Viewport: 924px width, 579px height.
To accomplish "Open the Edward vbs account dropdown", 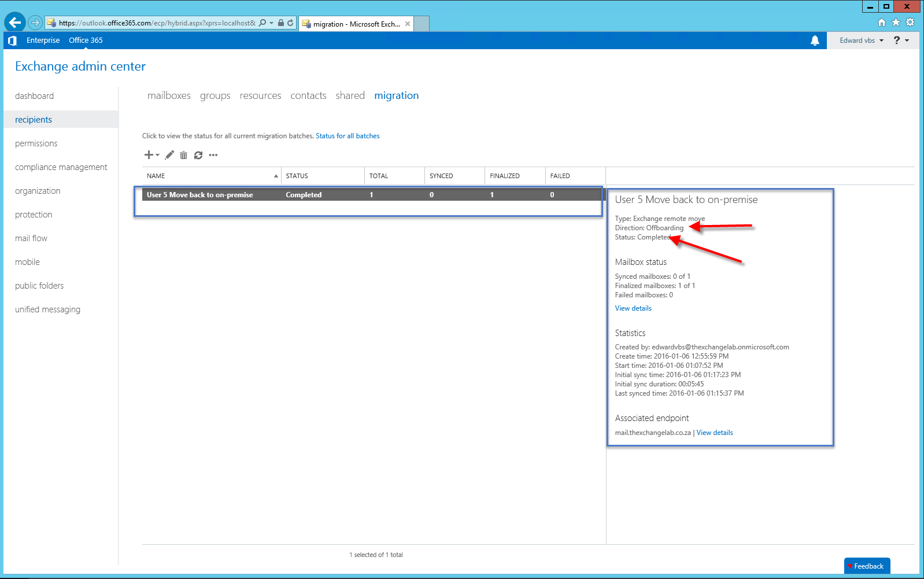I will tap(862, 40).
